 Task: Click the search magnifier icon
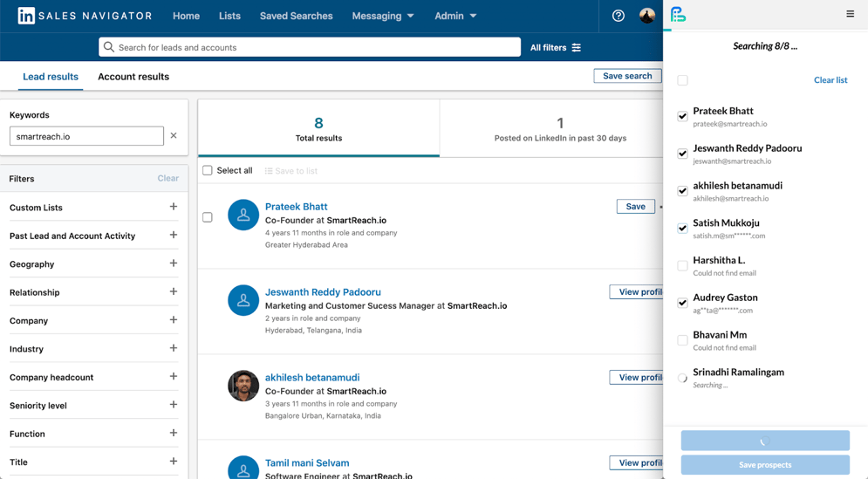pyautogui.click(x=109, y=47)
